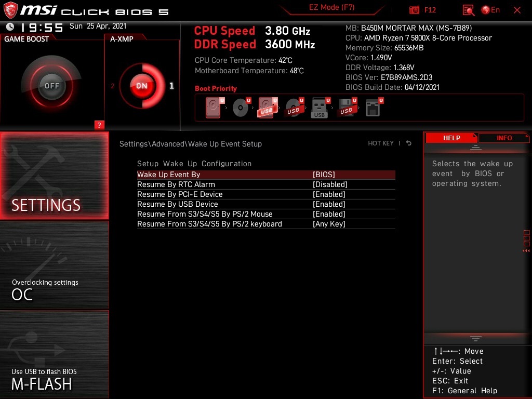Click the screenshot camera icon (F12)
Viewport: 532px width, 399px height.
point(414,9)
